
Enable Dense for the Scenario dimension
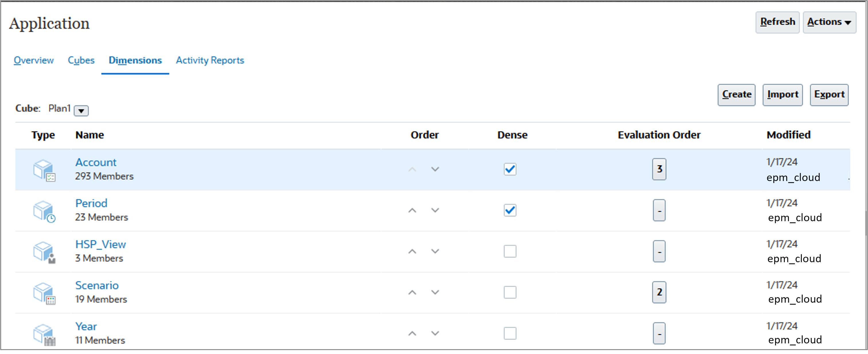(x=510, y=293)
